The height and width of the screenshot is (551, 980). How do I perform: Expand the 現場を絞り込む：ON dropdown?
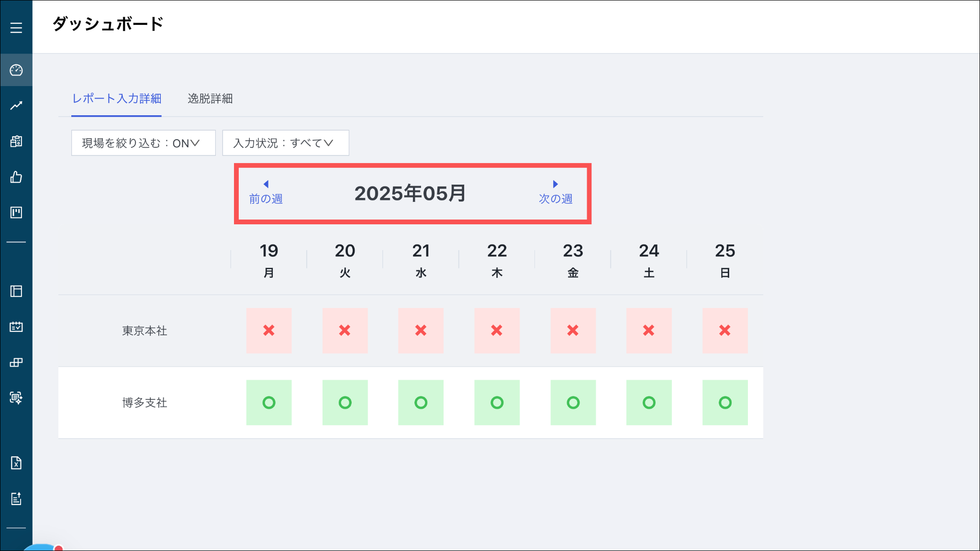tap(143, 143)
